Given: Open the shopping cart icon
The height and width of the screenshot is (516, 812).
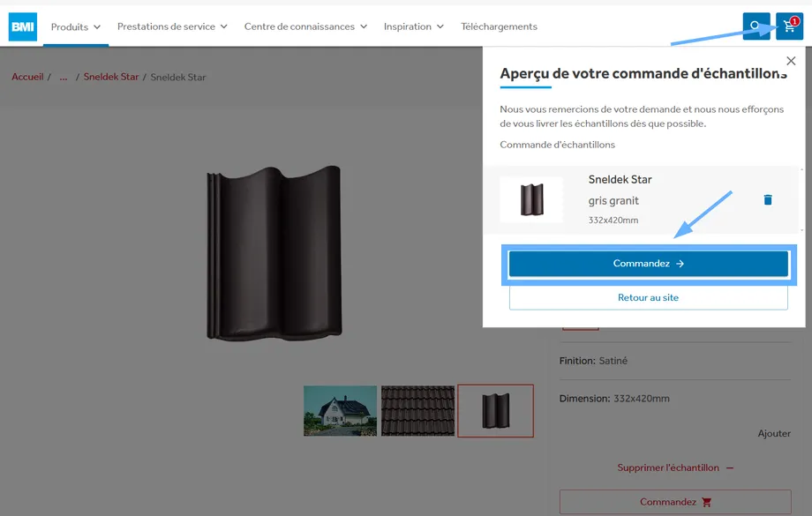Looking at the screenshot, I should click(789, 26).
